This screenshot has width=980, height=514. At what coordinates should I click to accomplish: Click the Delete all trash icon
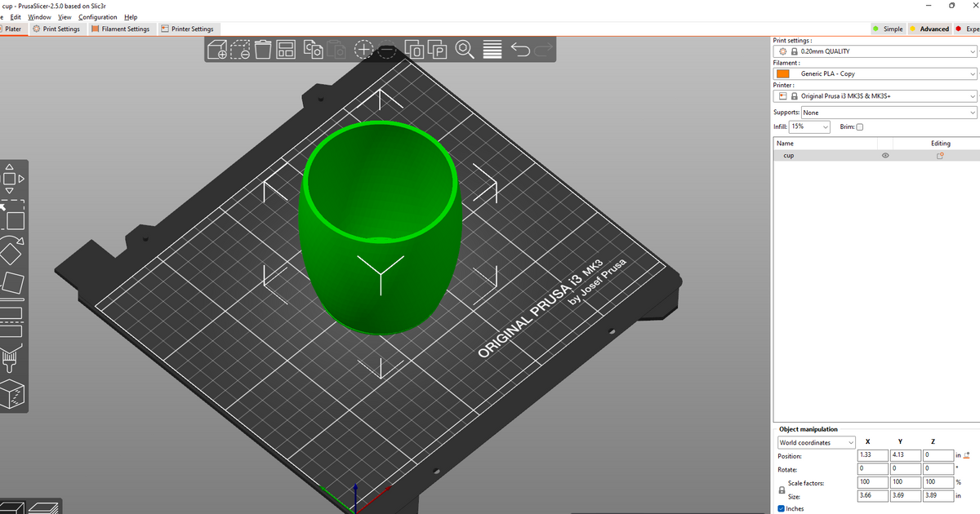click(263, 50)
